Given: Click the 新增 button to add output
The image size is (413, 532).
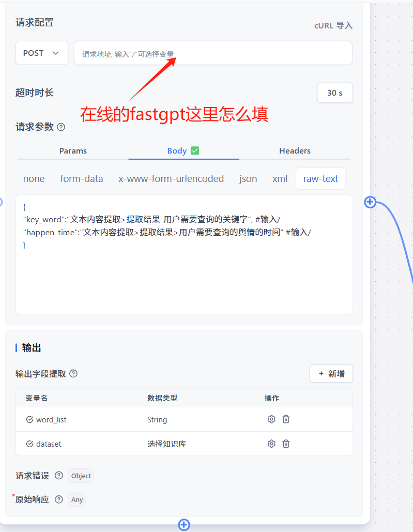Looking at the screenshot, I should click(x=331, y=374).
